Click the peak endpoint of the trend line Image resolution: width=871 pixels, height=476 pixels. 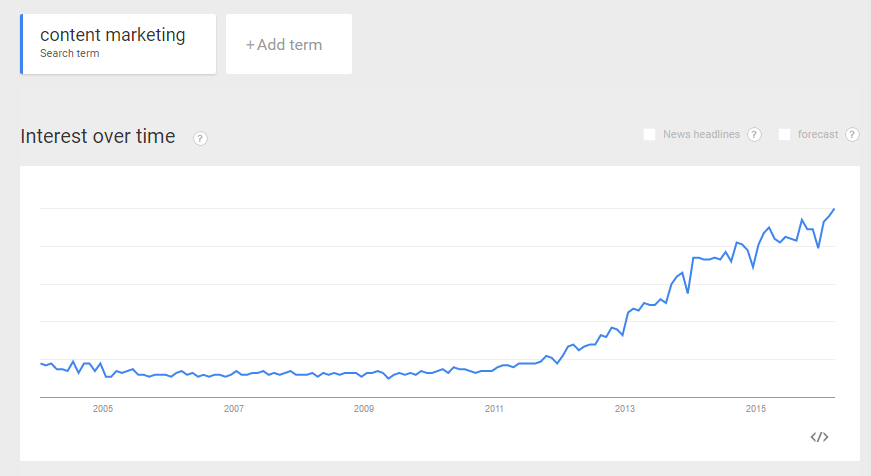click(834, 209)
